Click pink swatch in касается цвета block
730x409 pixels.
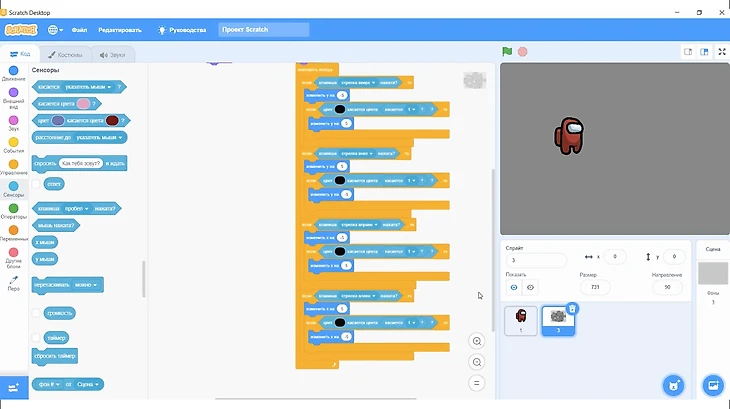83,104
